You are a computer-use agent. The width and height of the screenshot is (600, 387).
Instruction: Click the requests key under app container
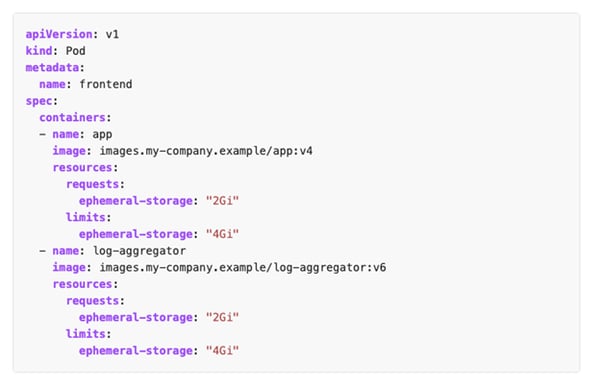point(92,184)
